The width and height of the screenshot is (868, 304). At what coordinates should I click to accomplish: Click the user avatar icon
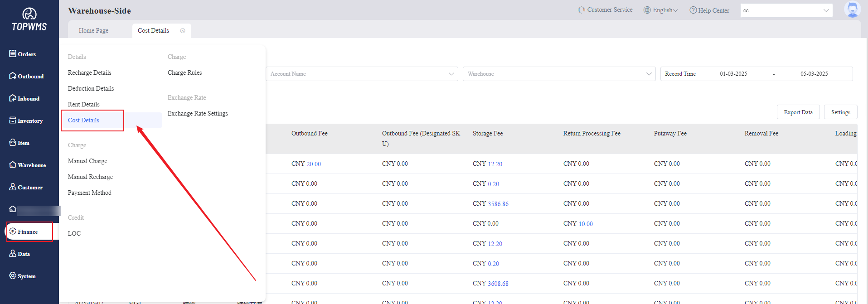852,10
